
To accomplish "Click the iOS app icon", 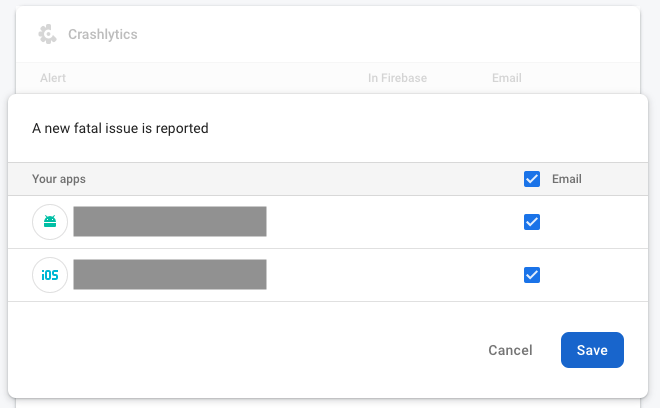I will pyautogui.click(x=50, y=275).
